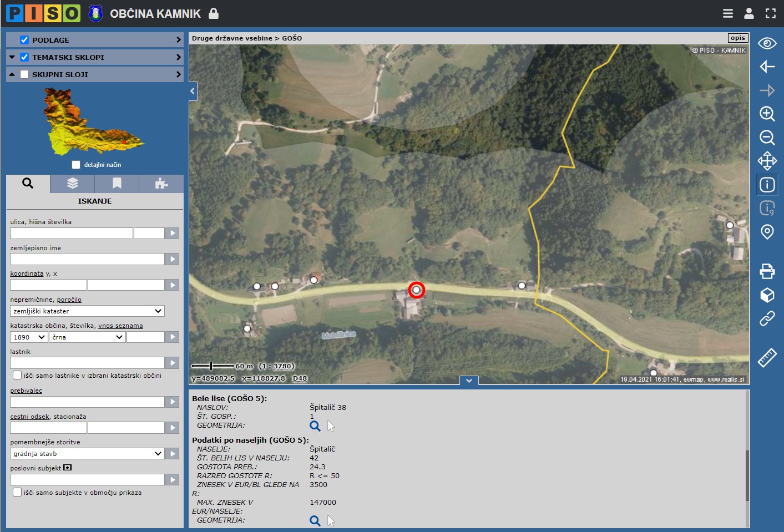
Task: Toggle the detajlni način checkbox
Action: 76,165
